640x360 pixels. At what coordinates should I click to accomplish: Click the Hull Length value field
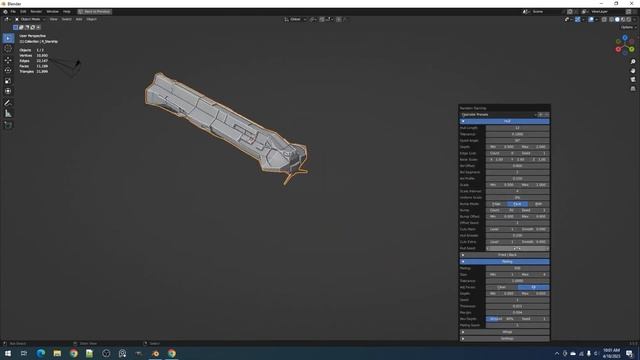pos(517,128)
